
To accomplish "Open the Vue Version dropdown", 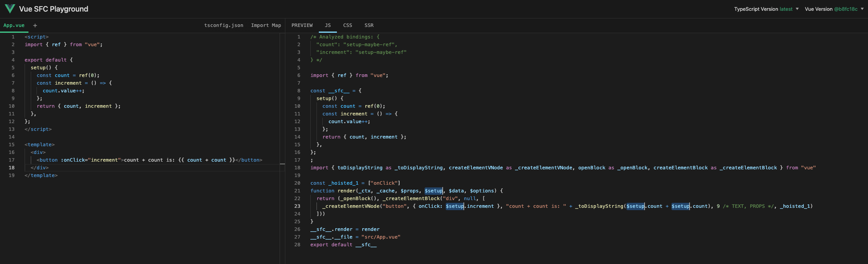I will coord(834,9).
